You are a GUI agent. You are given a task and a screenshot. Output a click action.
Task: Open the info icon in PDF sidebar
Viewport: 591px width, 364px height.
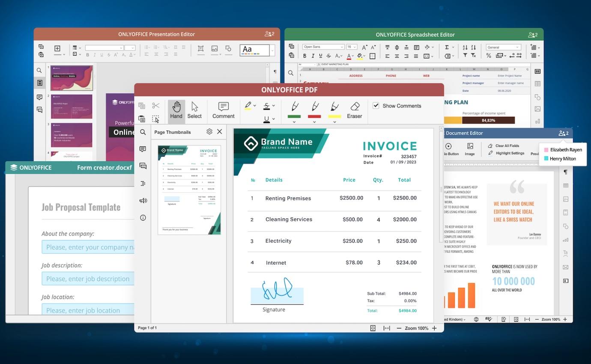[x=143, y=218]
